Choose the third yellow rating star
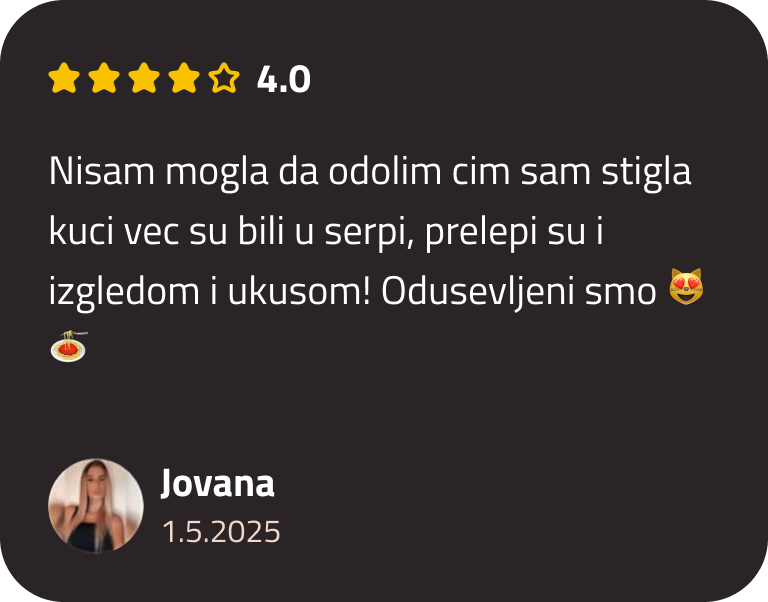This screenshot has width=768, height=602. click(x=144, y=78)
